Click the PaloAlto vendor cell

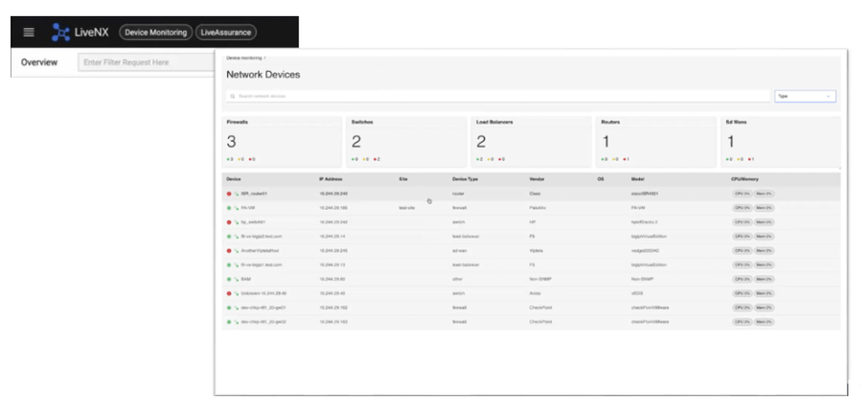(537, 208)
